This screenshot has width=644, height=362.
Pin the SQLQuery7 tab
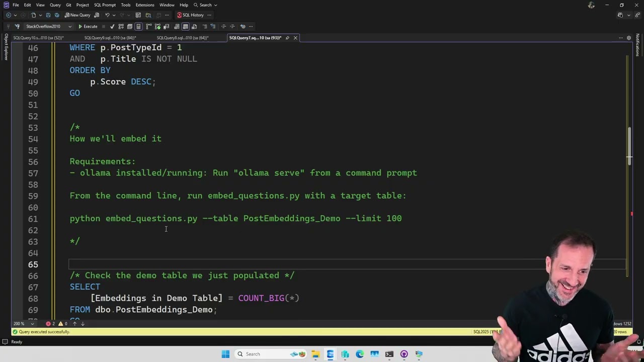click(287, 38)
